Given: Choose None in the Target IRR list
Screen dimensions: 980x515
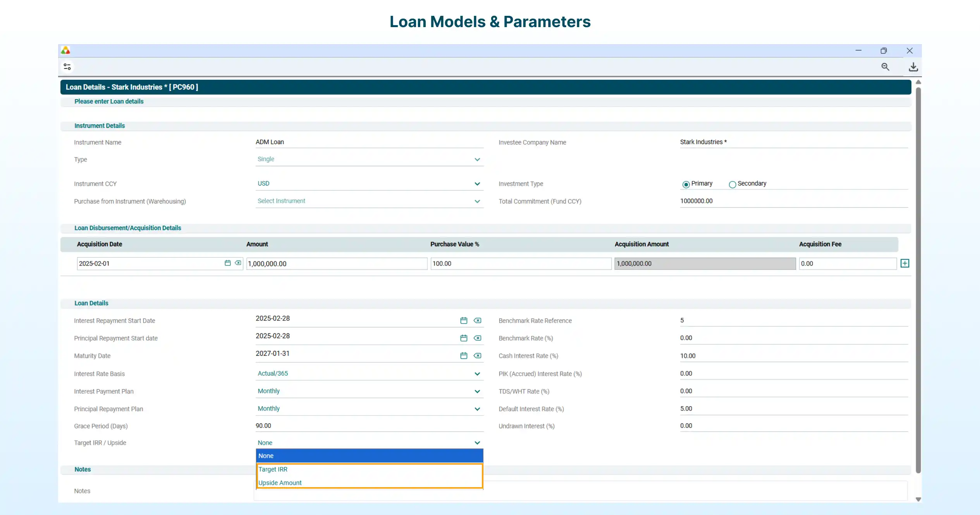Looking at the screenshot, I should pyautogui.click(x=370, y=456).
